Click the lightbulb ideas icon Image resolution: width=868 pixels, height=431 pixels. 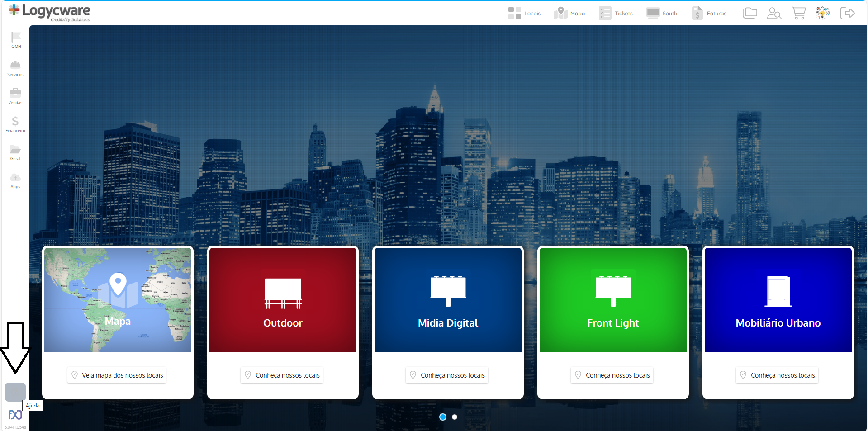pyautogui.click(x=823, y=13)
